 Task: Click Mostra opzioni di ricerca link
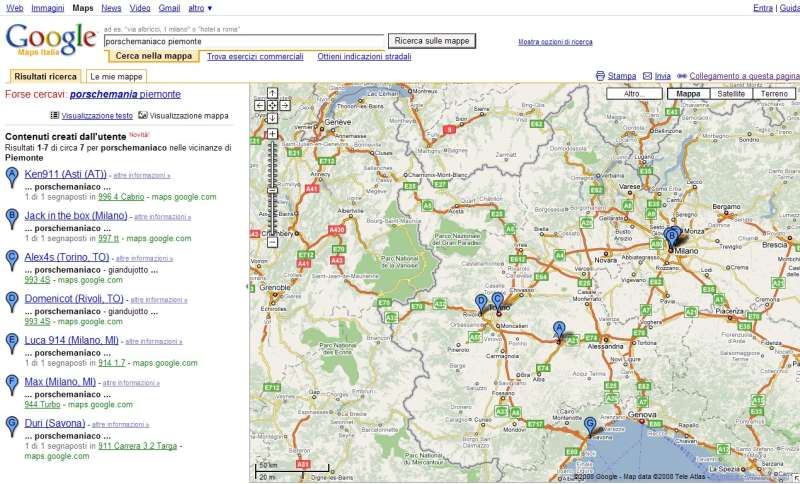(x=555, y=42)
